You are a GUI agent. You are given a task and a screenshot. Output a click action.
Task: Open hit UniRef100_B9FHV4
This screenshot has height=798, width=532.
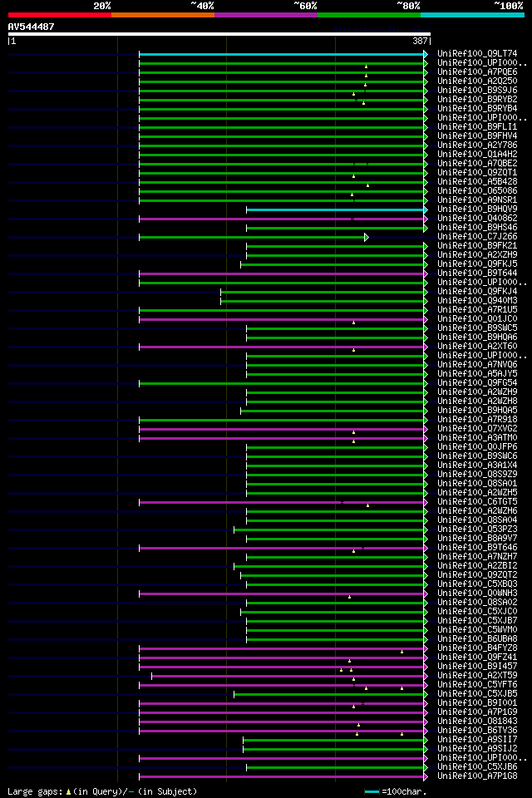tap(477, 135)
